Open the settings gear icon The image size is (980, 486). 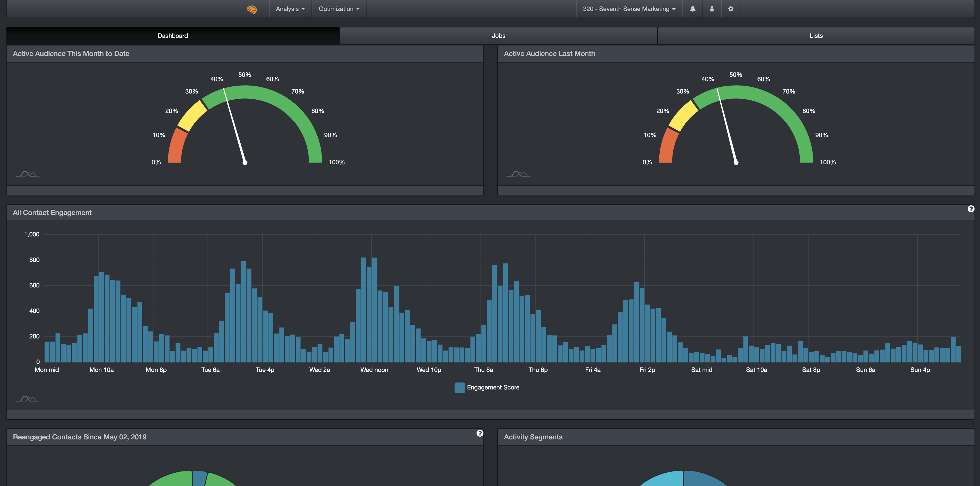(x=731, y=9)
